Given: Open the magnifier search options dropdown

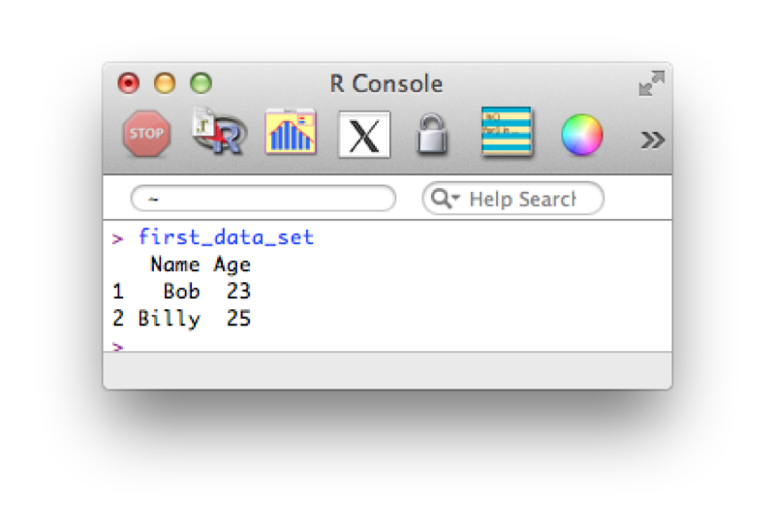Looking at the screenshot, I should click(x=445, y=199).
